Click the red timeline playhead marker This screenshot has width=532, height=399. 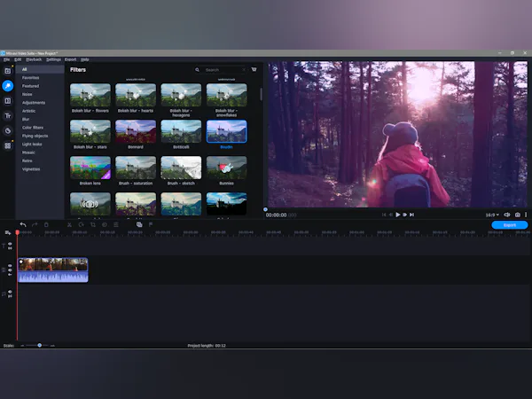point(18,232)
